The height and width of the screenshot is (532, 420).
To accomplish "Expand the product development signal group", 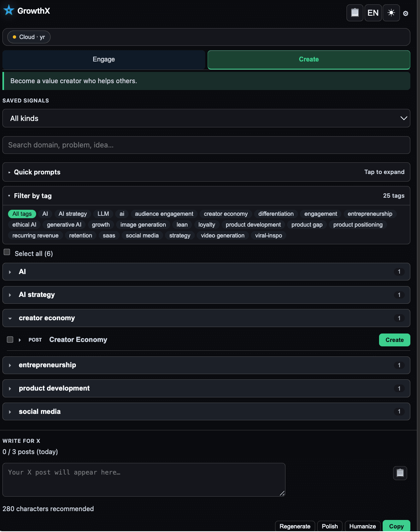I will [206, 388].
